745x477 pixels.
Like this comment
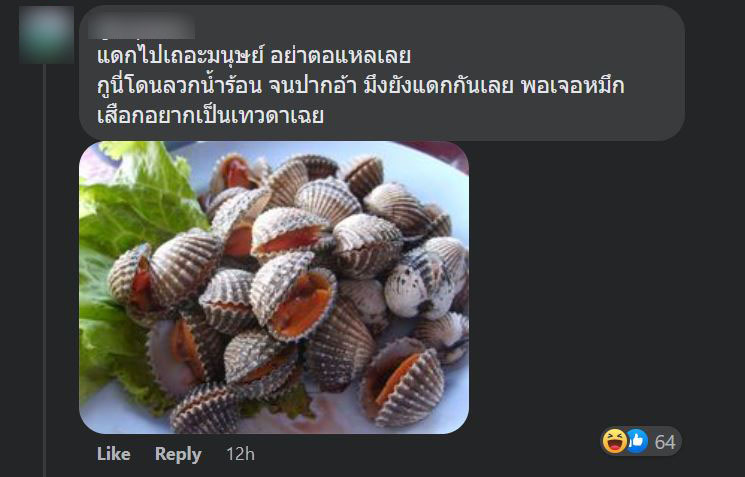[114, 454]
